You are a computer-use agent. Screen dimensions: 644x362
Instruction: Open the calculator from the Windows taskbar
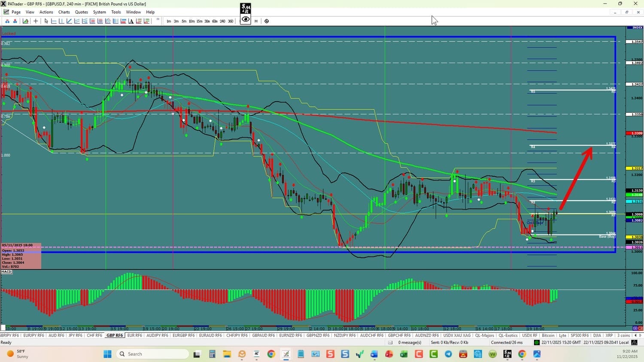(212, 354)
